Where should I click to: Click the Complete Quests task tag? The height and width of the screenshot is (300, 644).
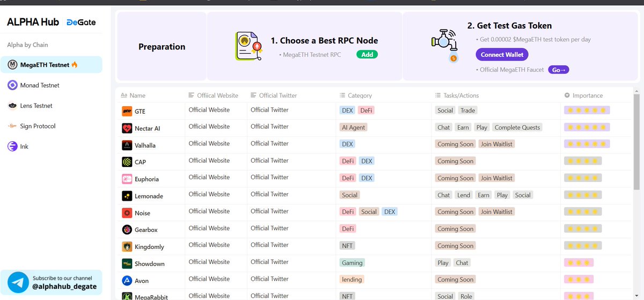click(517, 128)
